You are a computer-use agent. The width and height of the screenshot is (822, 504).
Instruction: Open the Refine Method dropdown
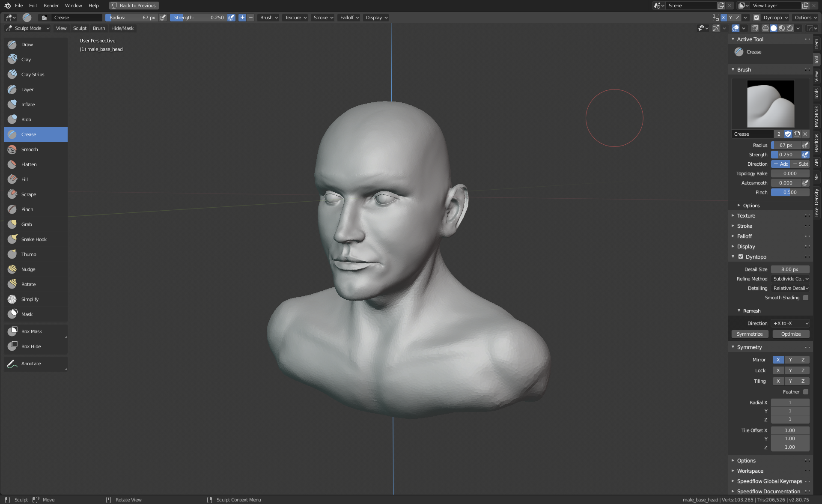(790, 279)
